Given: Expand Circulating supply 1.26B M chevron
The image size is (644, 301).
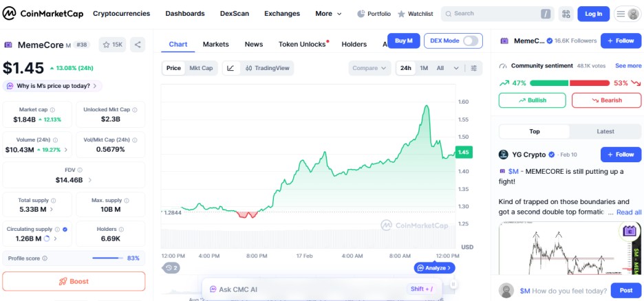Looking at the screenshot, I should (x=56, y=238).
